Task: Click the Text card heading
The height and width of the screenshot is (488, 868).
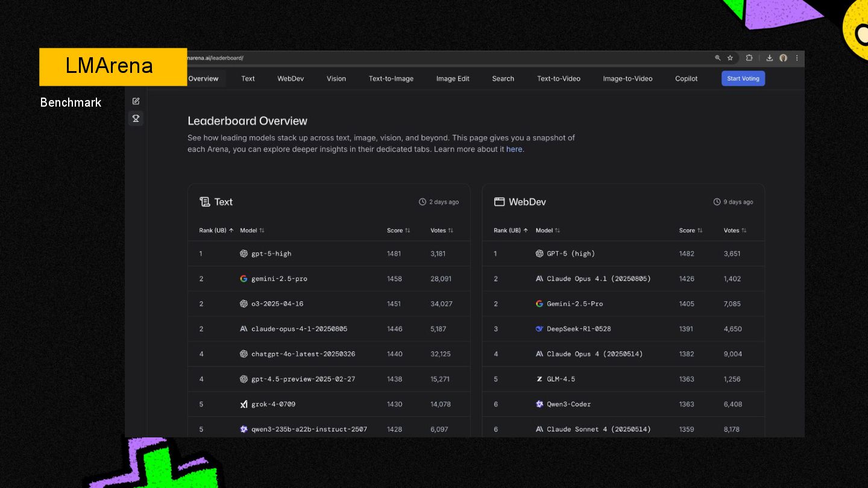Action: (x=224, y=202)
